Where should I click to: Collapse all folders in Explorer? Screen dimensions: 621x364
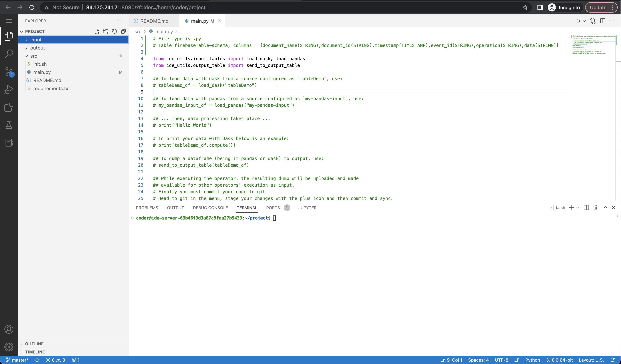tap(123, 31)
